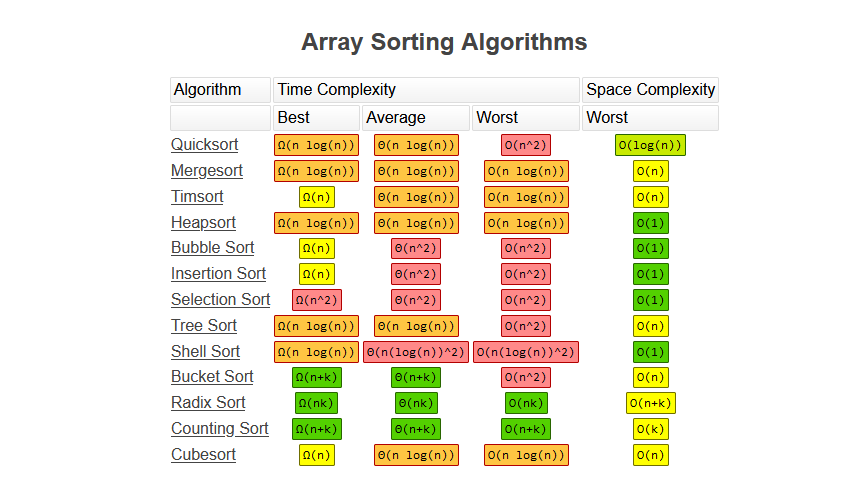This screenshot has height=492, width=848.
Task: Open the Shell Sort link
Action: [205, 351]
